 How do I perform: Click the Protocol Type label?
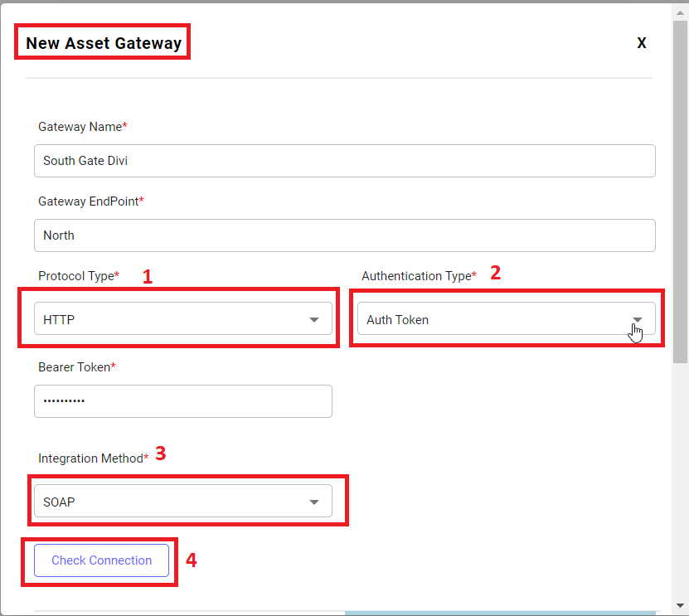tap(79, 276)
